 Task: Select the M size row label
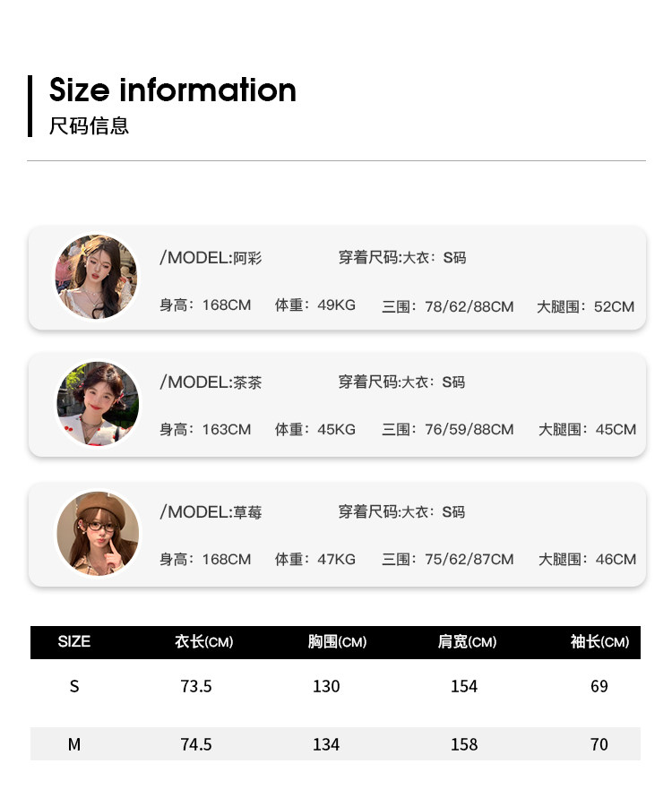click(x=74, y=744)
